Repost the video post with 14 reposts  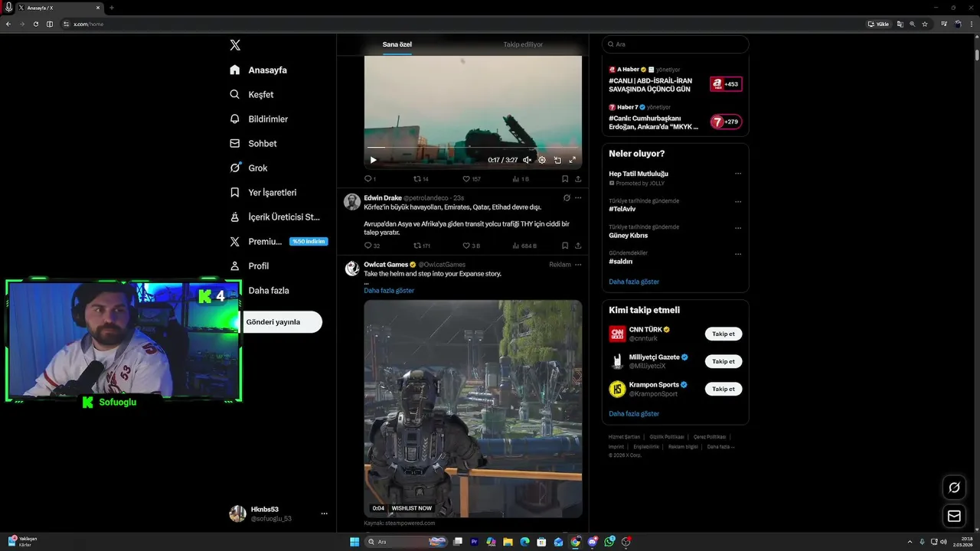point(421,179)
